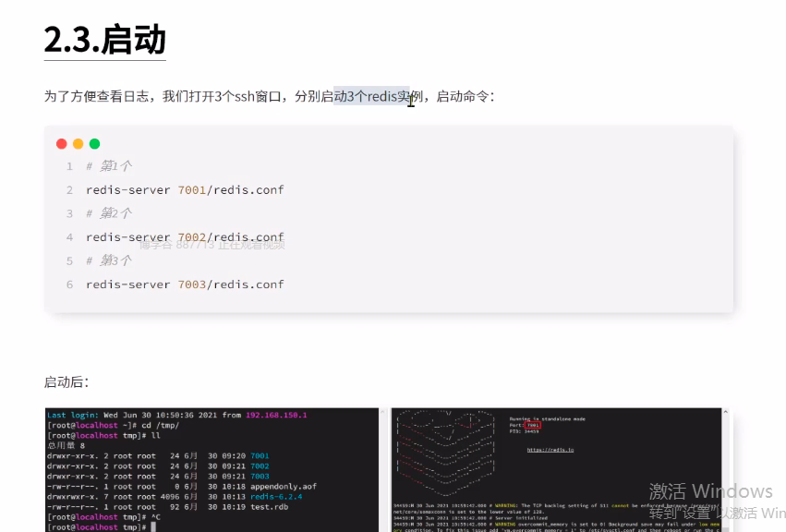Screen dimensions: 786x532
Task: Click "redis-6.2.4" in terminal listing
Action: click(x=276, y=496)
